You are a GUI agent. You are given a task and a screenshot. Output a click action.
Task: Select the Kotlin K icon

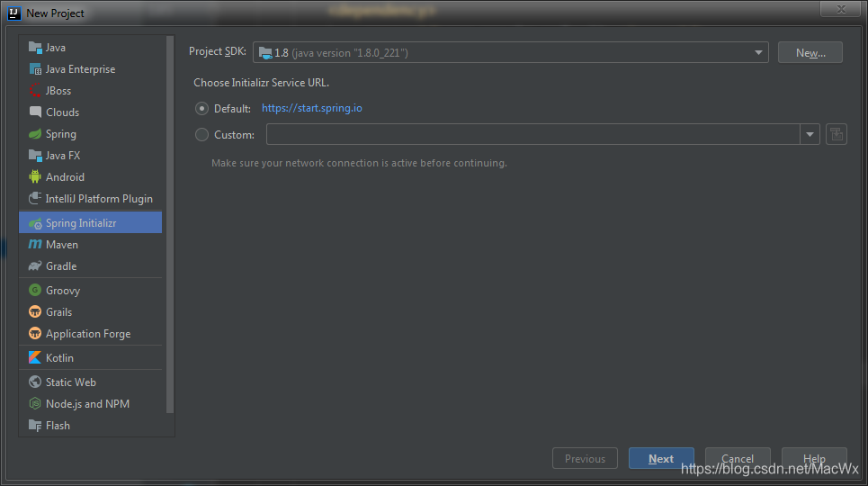coord(35,358)
